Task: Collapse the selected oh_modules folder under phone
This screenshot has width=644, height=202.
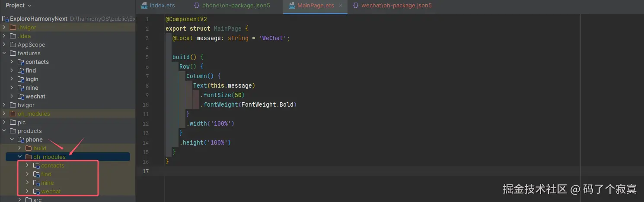Action: pos(20,157)
